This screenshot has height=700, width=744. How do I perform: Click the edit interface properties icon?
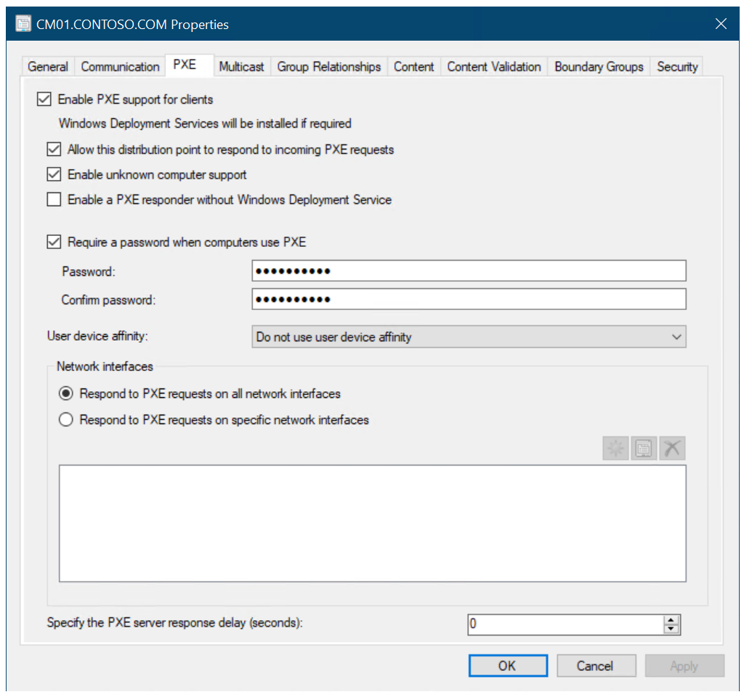(x=644, y=449)
